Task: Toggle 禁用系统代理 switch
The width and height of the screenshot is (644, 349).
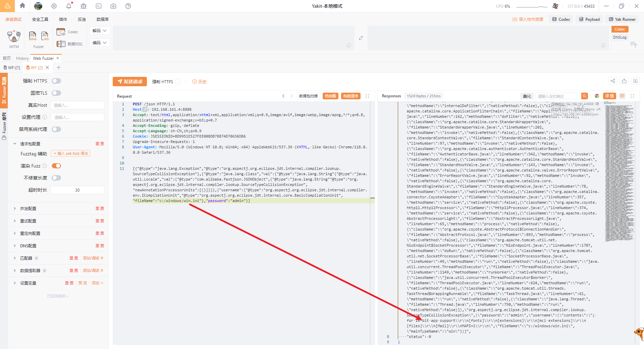Action: point(56,129)
